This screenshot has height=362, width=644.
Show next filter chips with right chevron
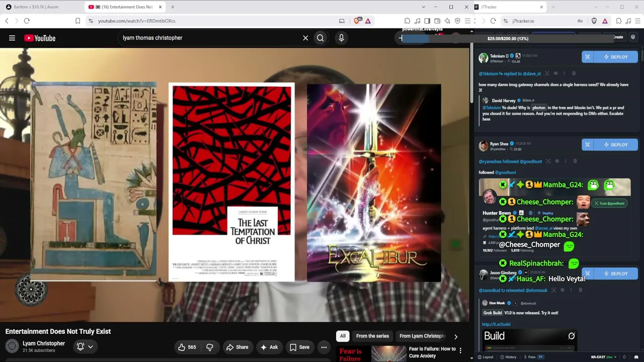point(456,336)
